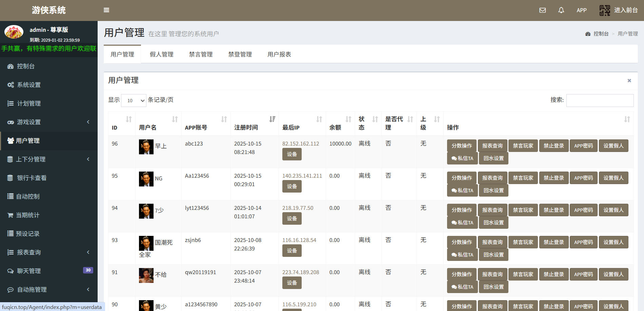Open records-per-page dropdown
This screenshot has width=644, height=311.
[x=134, y=101]
